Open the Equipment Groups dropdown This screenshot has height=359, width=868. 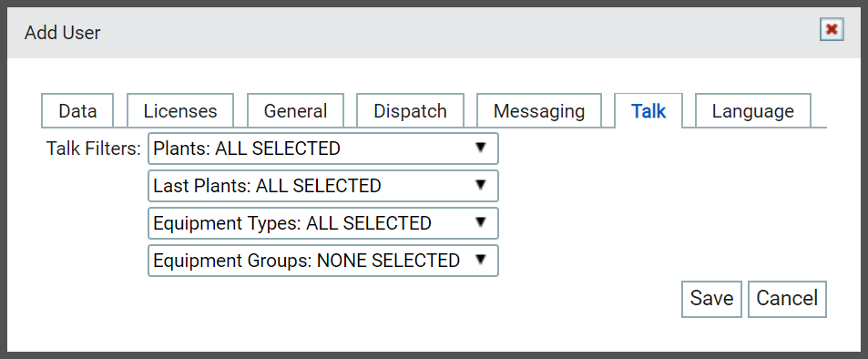pos(323,261)
